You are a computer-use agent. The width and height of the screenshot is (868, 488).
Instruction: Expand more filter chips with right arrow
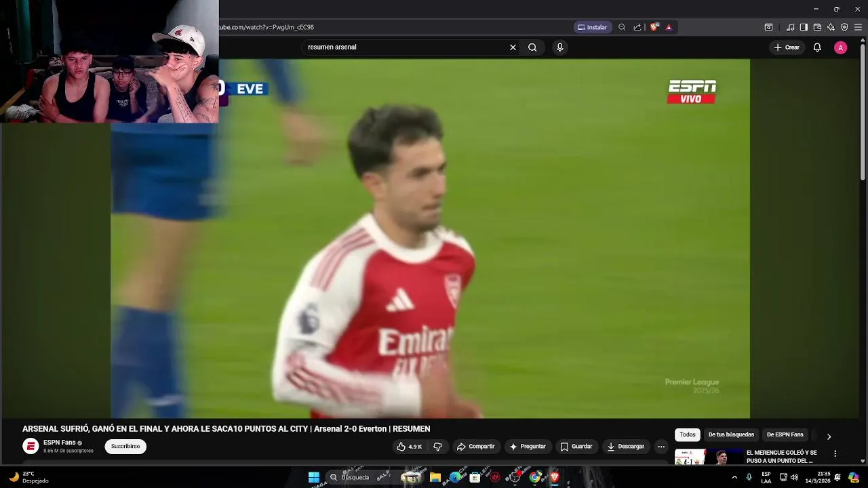coord(829,436)
